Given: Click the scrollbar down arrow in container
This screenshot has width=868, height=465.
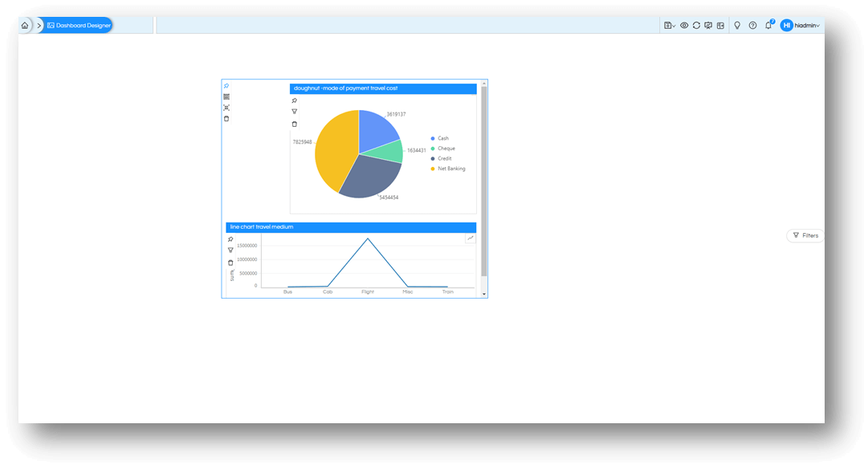Looking at the screenshot, I should coord(484,294).
